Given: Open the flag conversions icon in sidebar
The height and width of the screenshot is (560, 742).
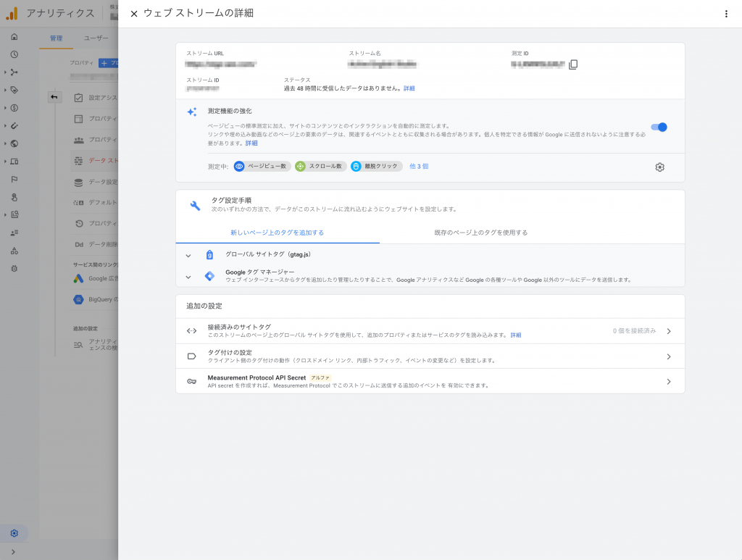Looking at the screenshot, I should click(14, 179).
